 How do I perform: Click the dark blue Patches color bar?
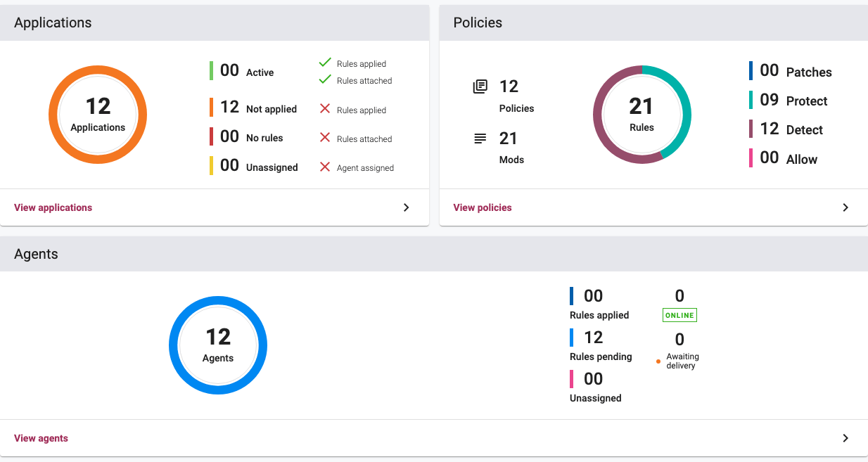coord(751,70)
